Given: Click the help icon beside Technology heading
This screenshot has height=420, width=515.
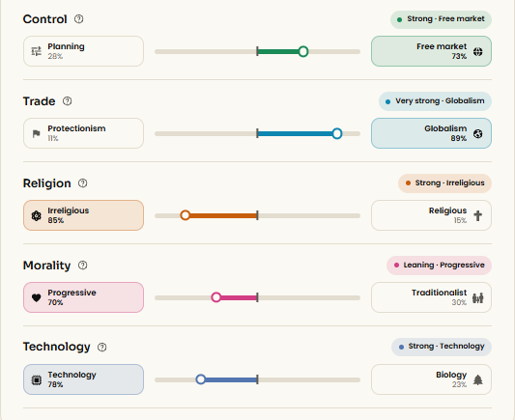Looking at the screenshot, I should click(x=102, y=348).
